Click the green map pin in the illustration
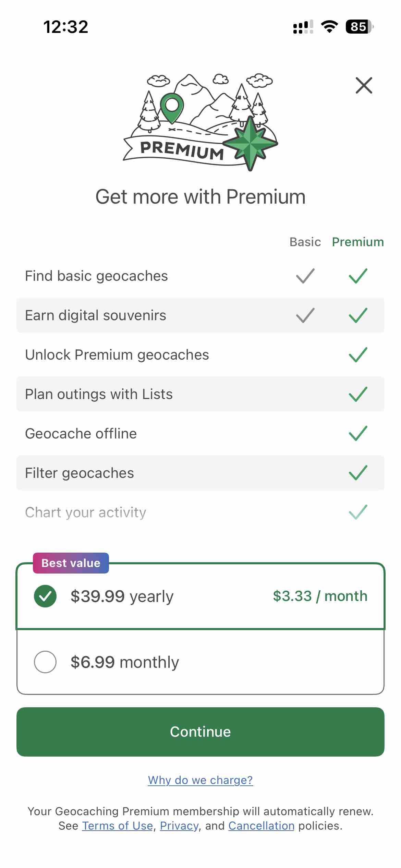 (x=171, y=106)
